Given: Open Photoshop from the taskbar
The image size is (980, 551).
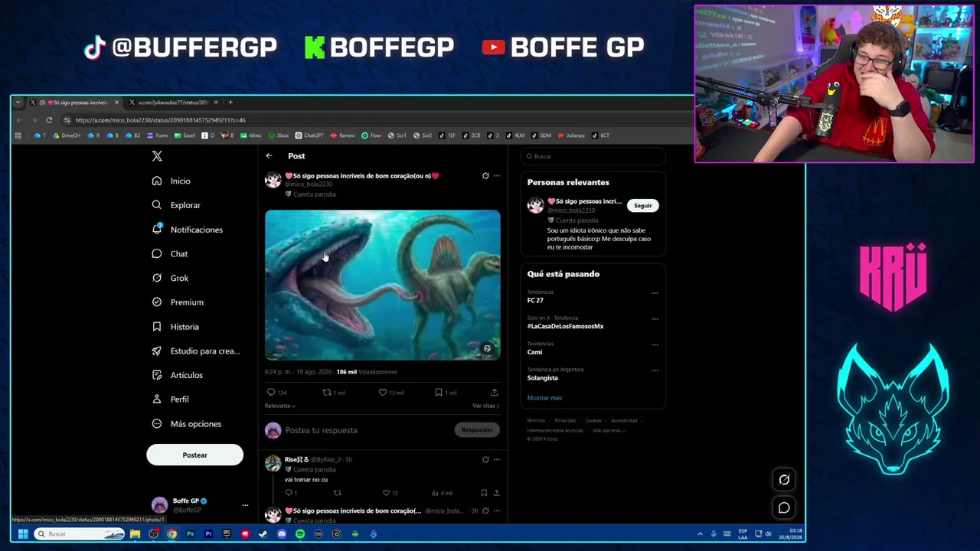Looking at the screenshot, I should 190,534.
